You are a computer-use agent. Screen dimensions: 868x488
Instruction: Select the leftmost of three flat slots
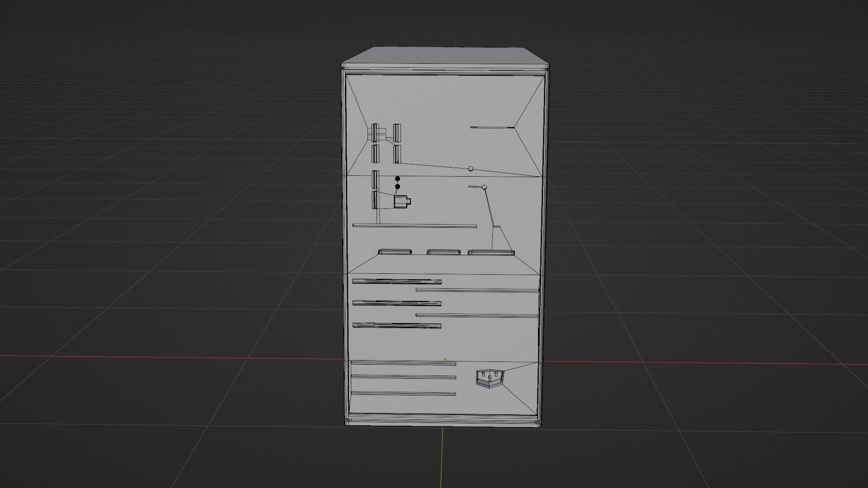coord(395,252)
